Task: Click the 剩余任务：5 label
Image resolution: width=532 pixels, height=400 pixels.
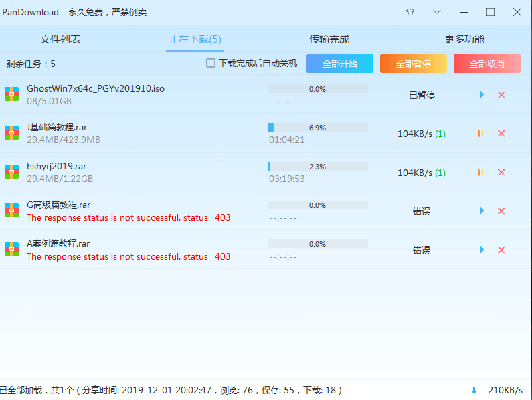Action: click(31, 64)
